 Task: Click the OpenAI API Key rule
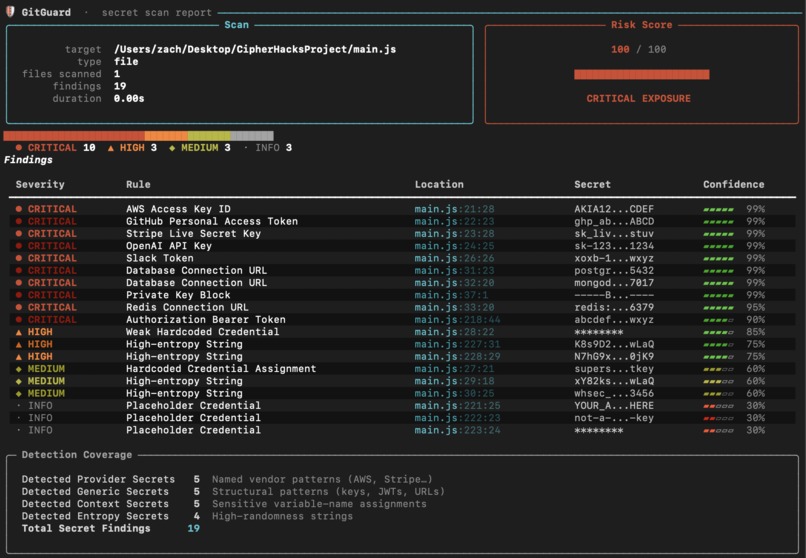(x=169, y=246)
